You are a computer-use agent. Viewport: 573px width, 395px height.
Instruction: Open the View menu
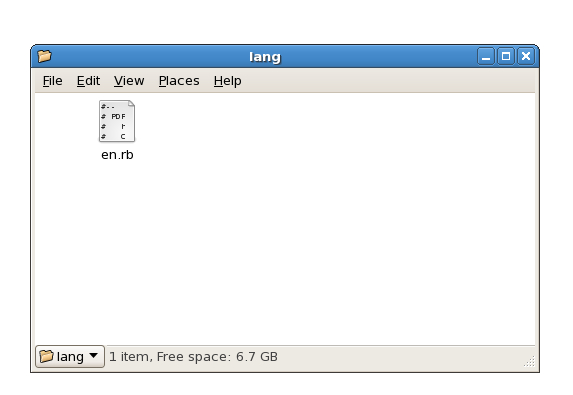point(129,81)
